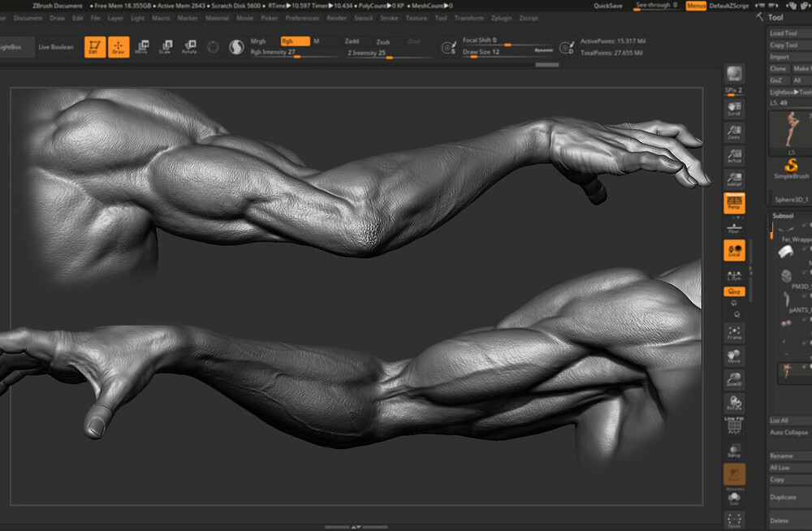
Task: Click the Delete subtool button
Action: click(790, 520)
